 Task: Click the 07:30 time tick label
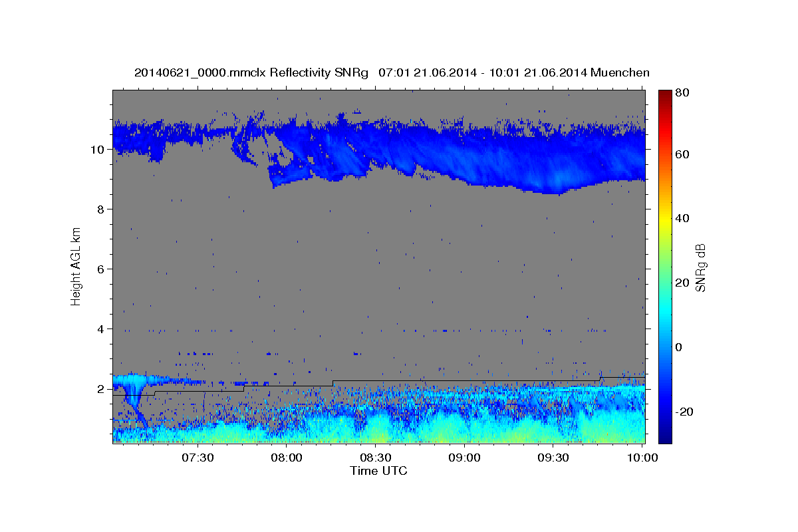click(x=198, y=458)
